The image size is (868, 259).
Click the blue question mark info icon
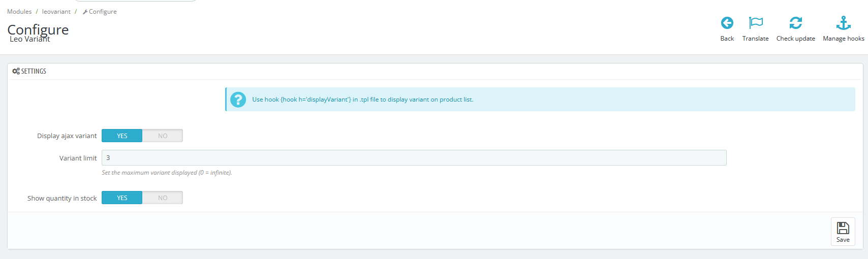pos(238,100)
